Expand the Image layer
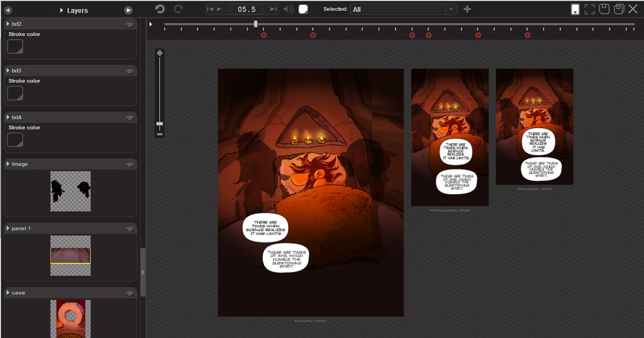The height and width of the screenshot is (338, 644). tap(8, 164)
